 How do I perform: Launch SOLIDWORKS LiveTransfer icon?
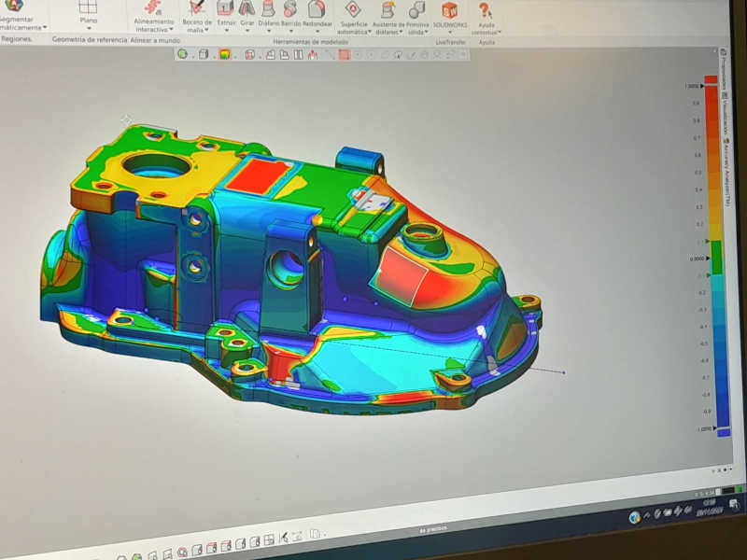(449, 11)
